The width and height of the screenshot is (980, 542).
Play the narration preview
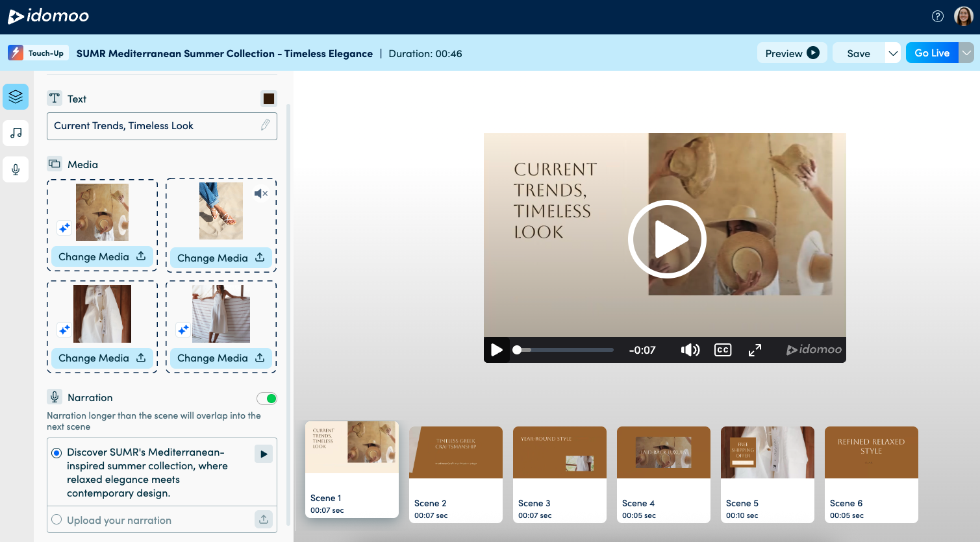pyautogui.click(x=264, y=454)
